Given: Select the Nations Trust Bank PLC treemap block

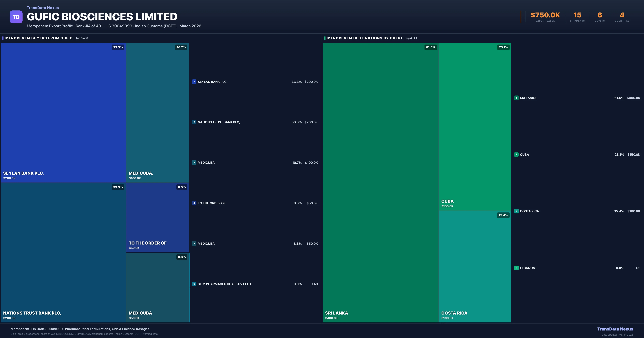Looking at the screenshot, I should (x=63, y=253).
